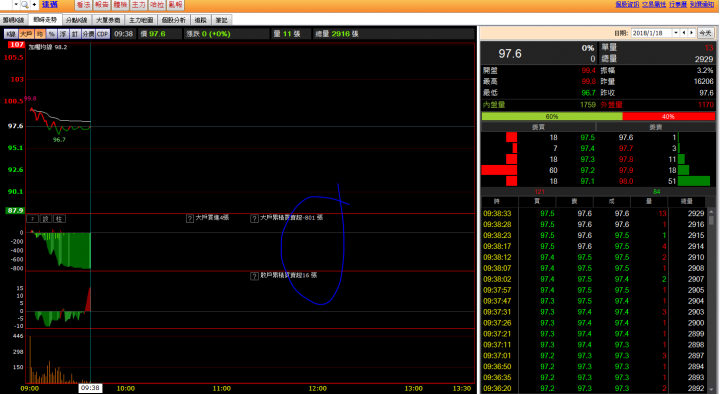This screenshot has height=394, width=720.
Task: Open the 主力 button
Action: (138, 5)
